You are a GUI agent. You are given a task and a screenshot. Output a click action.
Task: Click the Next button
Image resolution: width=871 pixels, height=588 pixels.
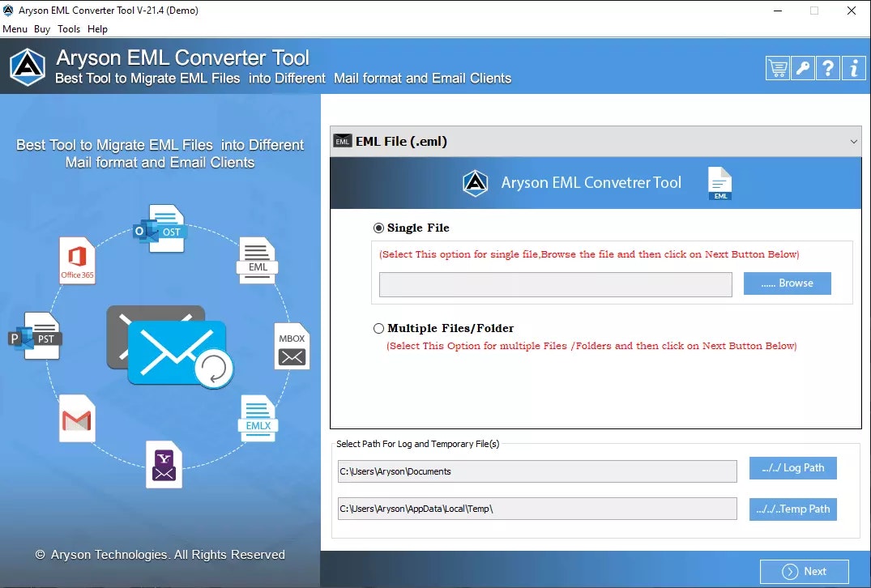tap(805, 571)
